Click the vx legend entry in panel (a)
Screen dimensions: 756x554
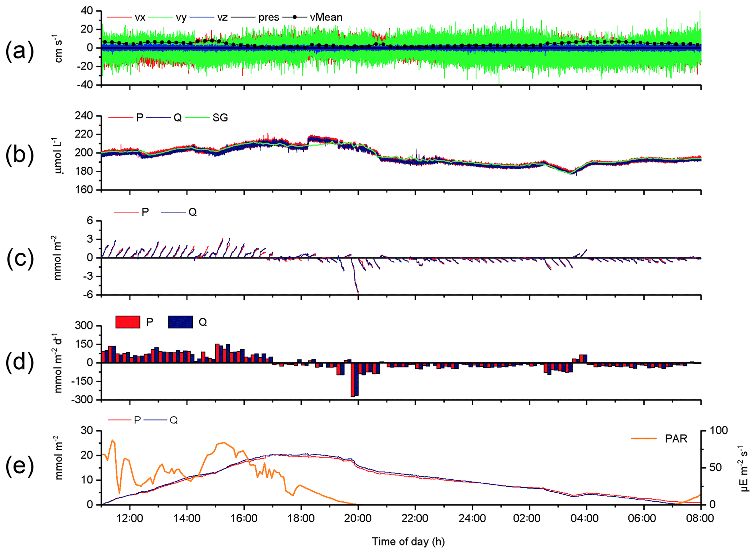[140, 17]
